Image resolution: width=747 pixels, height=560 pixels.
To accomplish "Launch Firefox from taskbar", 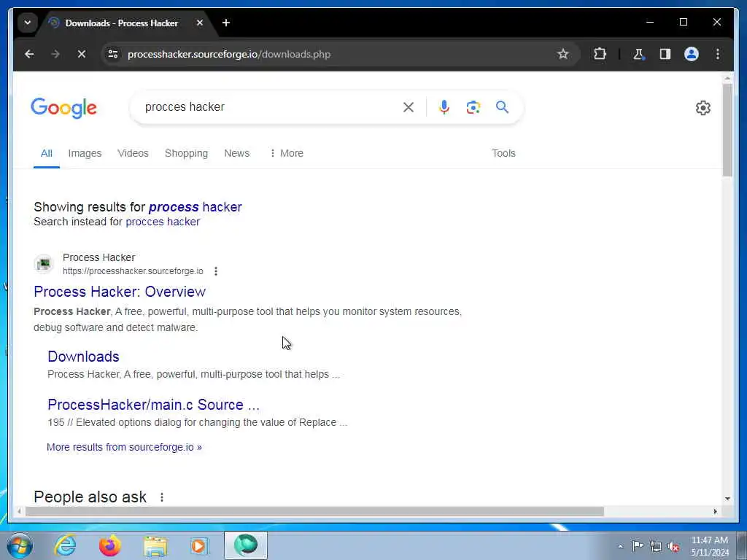I will tap(110, 545).
